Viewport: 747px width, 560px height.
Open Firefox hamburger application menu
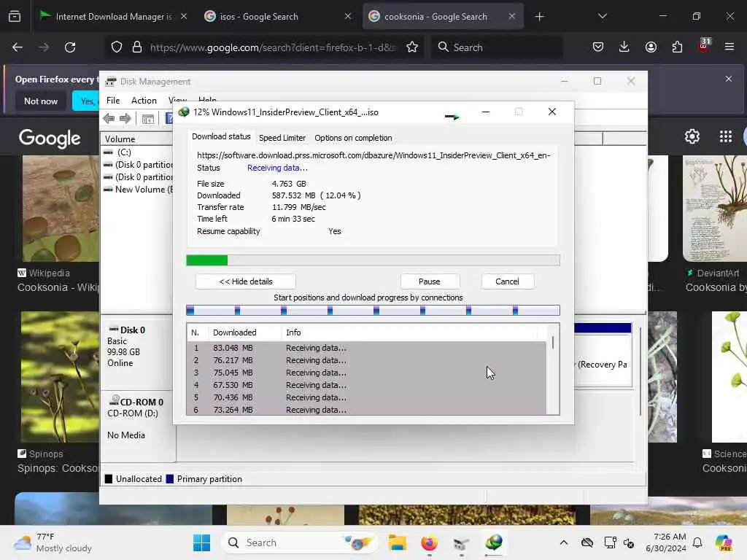click(729, 47)
